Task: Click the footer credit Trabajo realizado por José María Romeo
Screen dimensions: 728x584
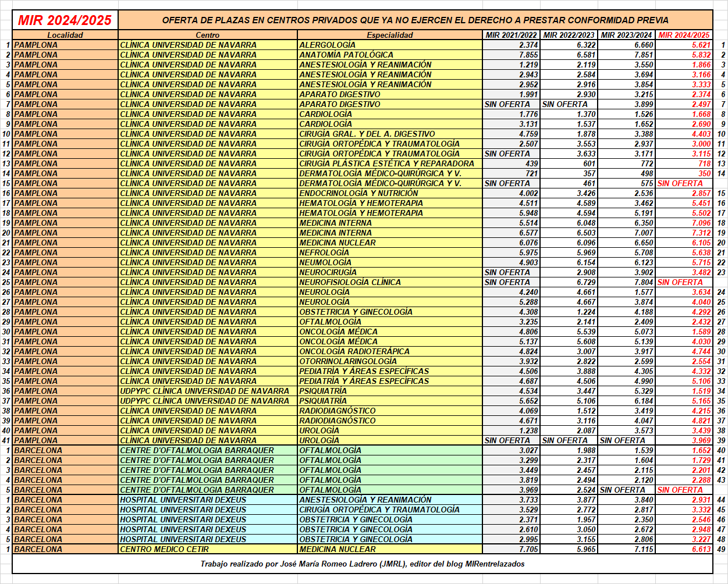Action: [x=363, y=564]
